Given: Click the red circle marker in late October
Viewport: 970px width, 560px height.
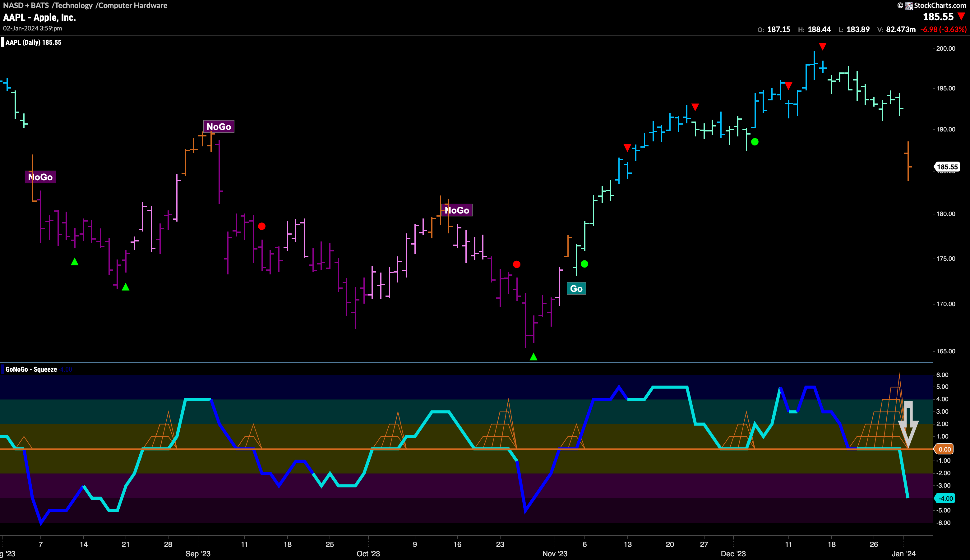Looking at the screenshot, I should tap(517, 264).
